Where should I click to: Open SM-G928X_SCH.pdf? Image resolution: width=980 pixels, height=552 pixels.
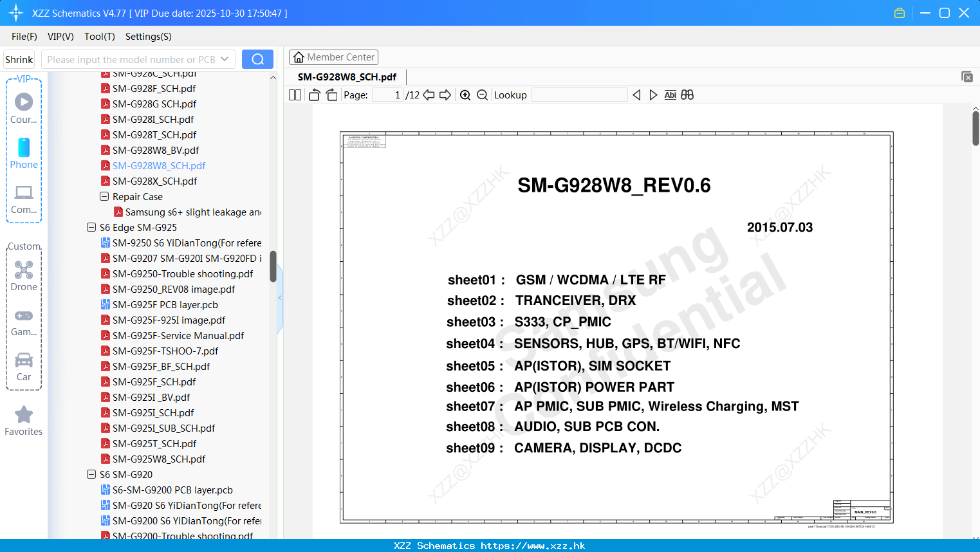pyautogui.click(x=154, y=181)
